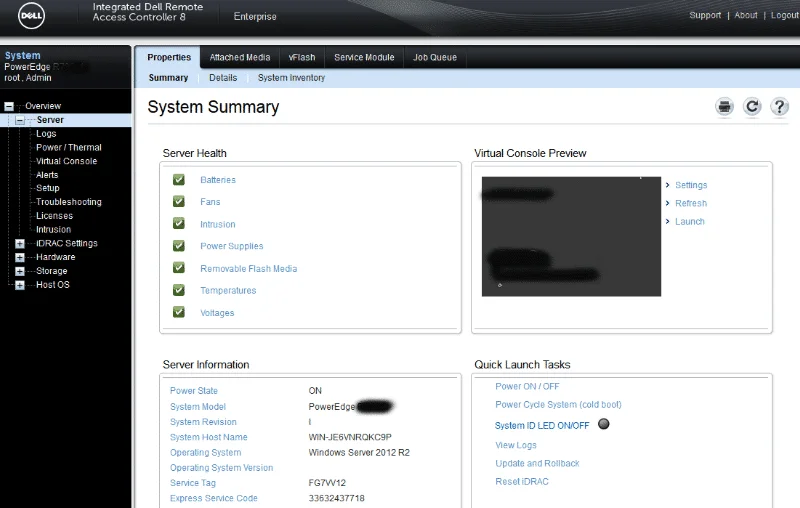
Task: Open the System Inventory sub-tab
Action: (x=291, y=78)
